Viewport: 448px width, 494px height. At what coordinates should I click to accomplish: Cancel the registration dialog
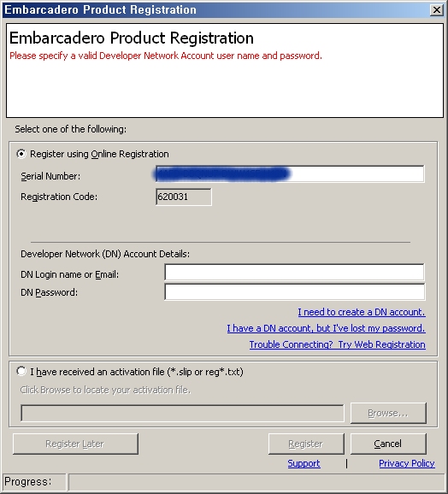tap(388, 444)
